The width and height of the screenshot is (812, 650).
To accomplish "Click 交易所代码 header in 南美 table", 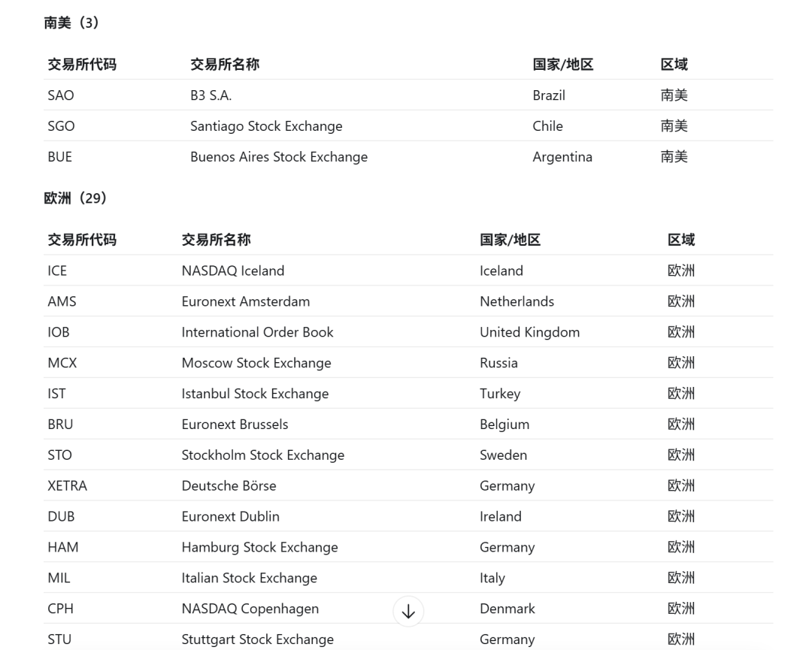I will 83,65.
